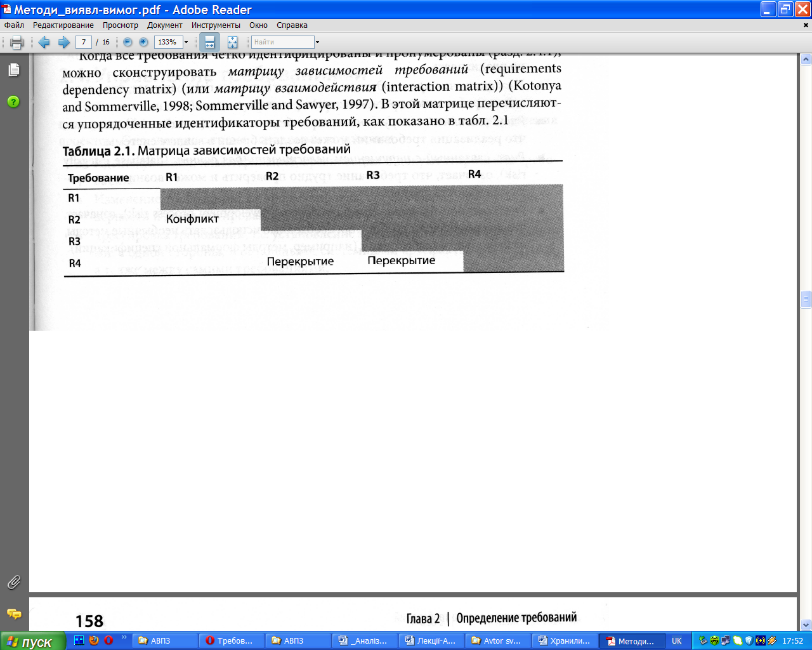The width and height of the screenshot is (812, 650).
Task: Click Перекрытие cell under column R2
Action: [x=300, y=262]
